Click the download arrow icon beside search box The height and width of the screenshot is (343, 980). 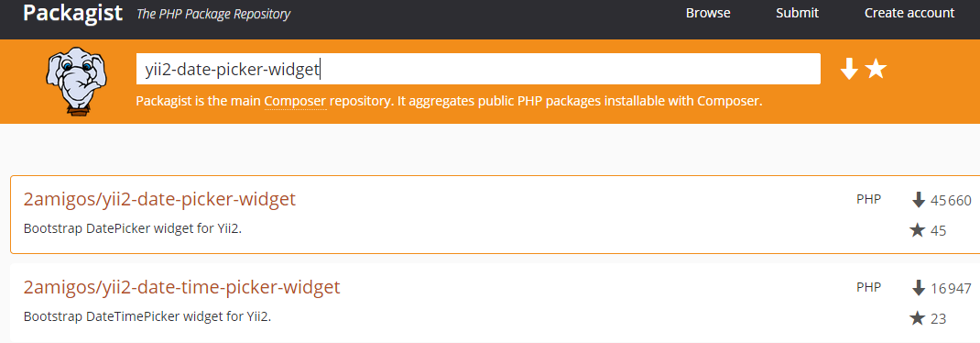click(849, 69)
